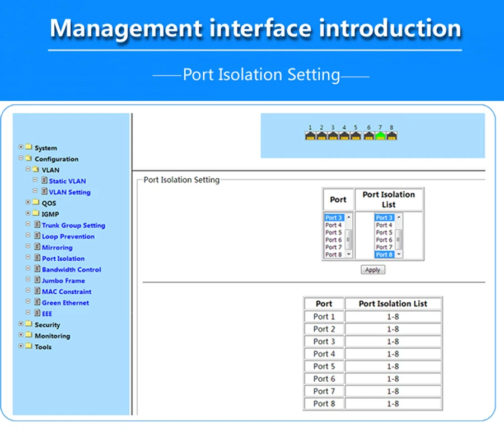504x430 pixels.
Task: Click the System folder icon
Action: tap(29, 147)
